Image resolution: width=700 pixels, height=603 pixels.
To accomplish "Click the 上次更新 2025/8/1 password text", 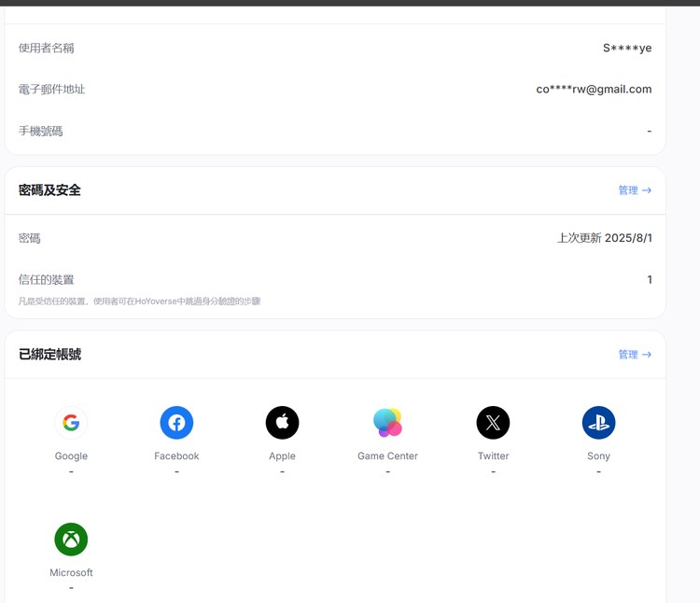I will click(x=604, y=238).
